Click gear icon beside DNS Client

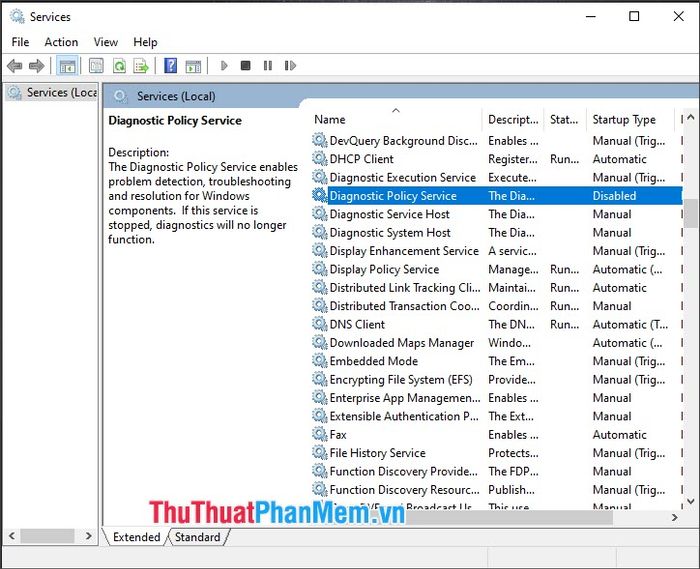tap(320, 324)
